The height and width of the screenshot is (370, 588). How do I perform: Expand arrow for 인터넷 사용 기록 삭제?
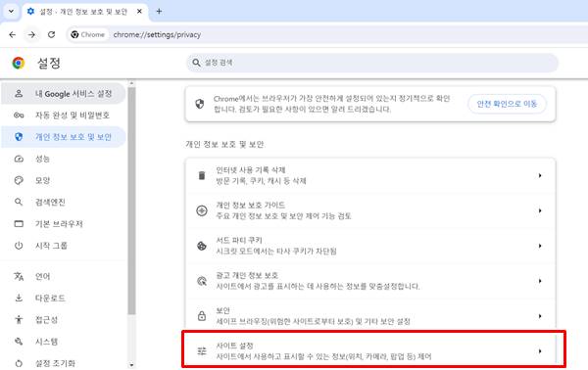pos(540,175)
